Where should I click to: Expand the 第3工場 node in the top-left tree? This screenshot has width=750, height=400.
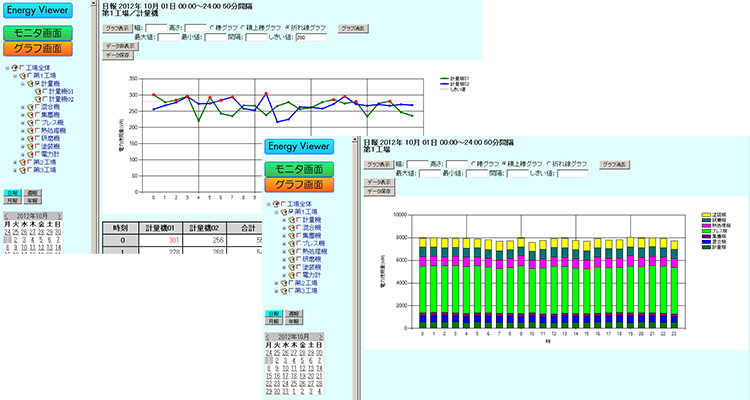click(x=14, y=171)
